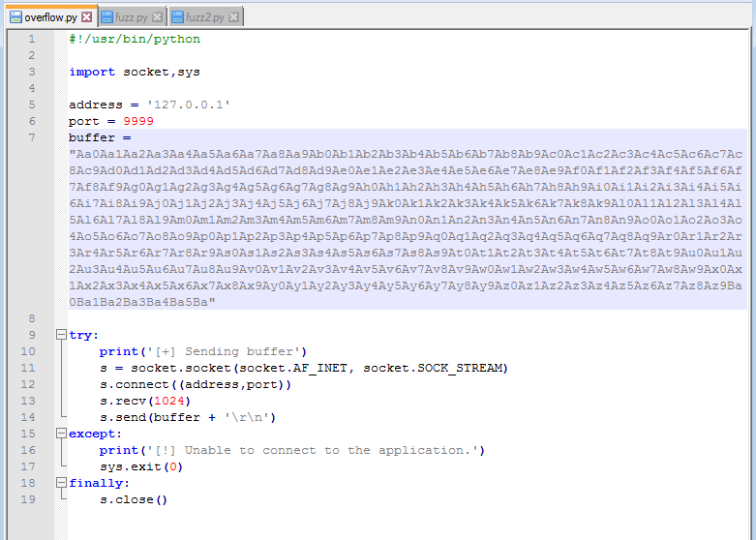Close the fuzz2.py tab
The width and height of the screenshot is (756, 540).
point(234,17)
